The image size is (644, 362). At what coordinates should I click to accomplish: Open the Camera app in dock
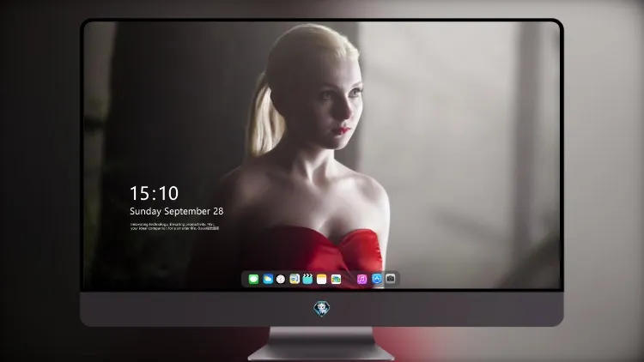pyautogui.click(x=391, y=279)
